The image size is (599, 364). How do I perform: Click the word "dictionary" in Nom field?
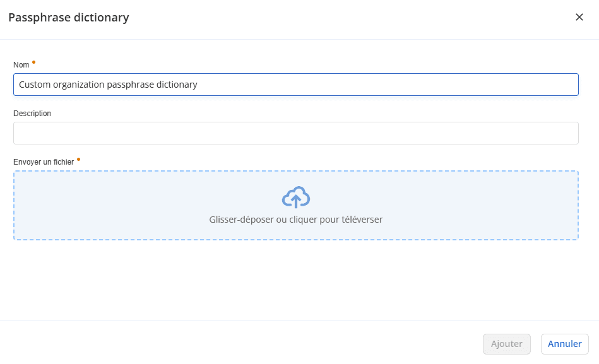(x=177, y=85)
